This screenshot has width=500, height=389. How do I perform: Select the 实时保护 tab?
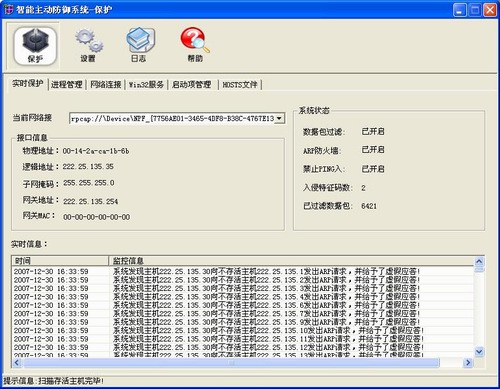click(x=28, y=83)
